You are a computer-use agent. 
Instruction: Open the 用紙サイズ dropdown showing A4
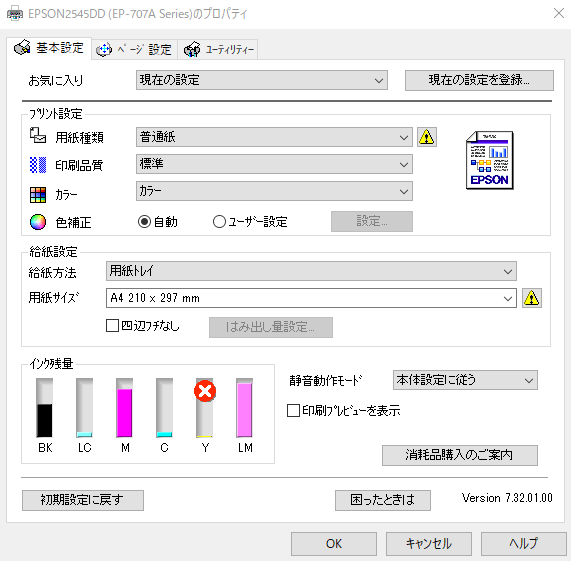point(311,298)
